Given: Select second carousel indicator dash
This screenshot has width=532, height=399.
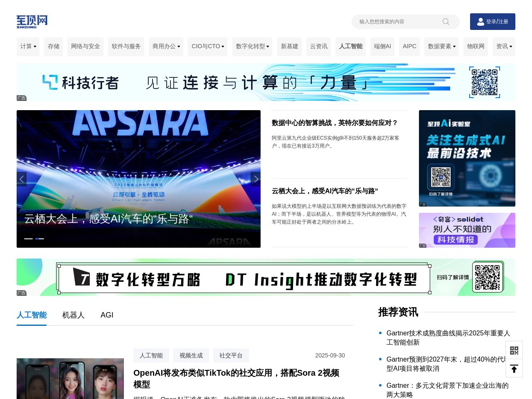Looking at the screenshot, I should [39, 239].
